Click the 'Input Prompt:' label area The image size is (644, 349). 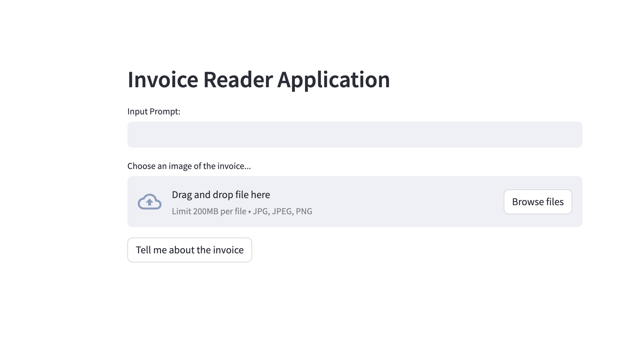[x=154, y=111]
